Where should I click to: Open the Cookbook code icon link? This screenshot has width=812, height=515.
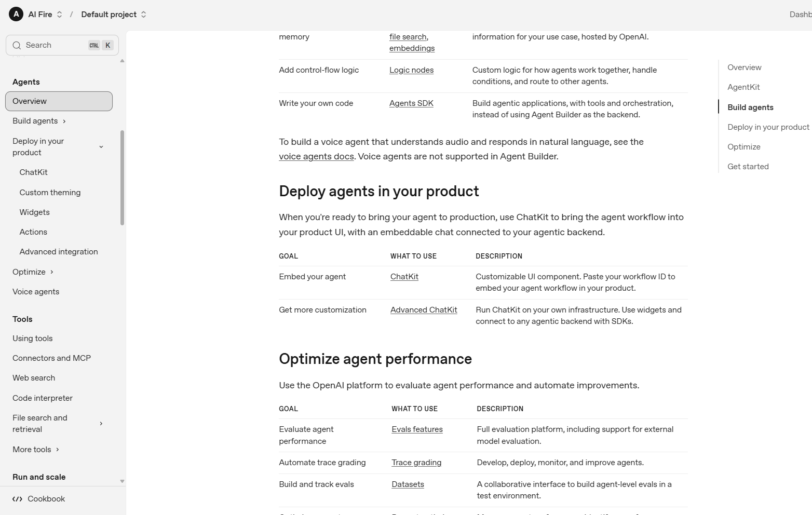18,499
